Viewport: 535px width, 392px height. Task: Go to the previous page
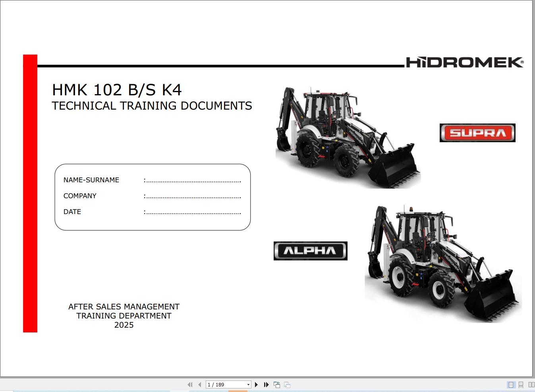(200, 384)
